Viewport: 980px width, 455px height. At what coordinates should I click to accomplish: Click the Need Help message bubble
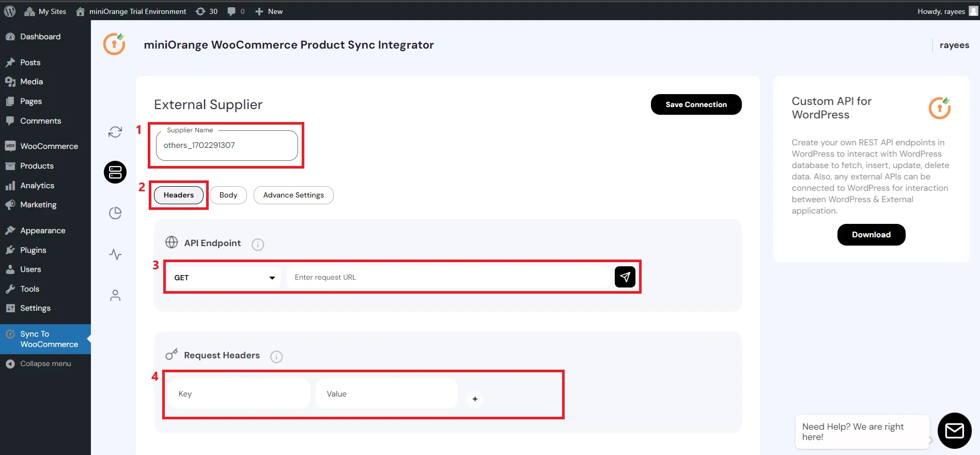(x=863, y=432)
